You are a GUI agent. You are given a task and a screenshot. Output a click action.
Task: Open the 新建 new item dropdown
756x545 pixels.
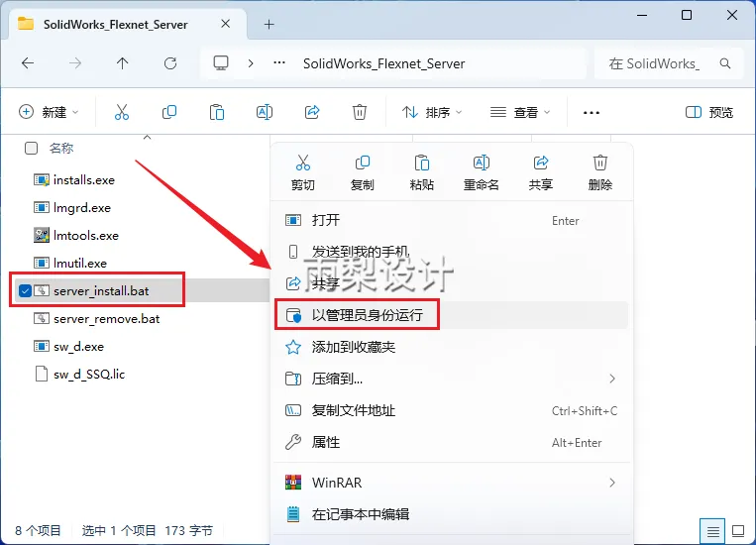tap(49, 112)
